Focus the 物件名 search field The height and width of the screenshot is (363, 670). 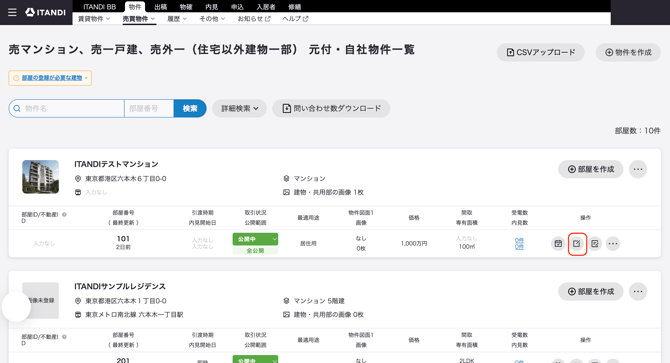coord(67,108)
